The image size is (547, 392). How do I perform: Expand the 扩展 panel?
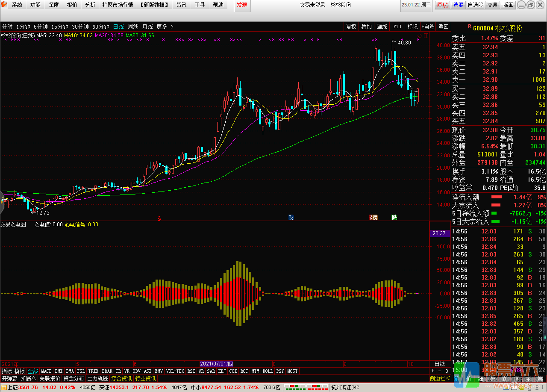pos(28,378)
